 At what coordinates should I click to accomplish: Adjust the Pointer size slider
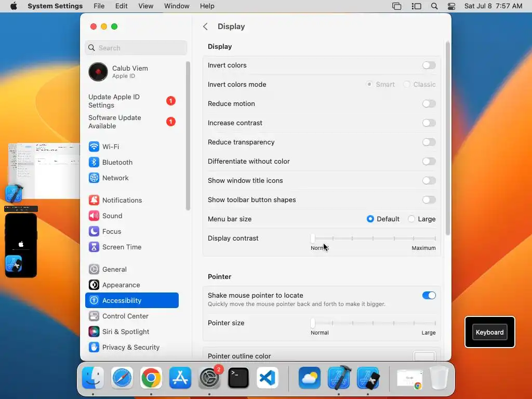(x=374, y=323)
